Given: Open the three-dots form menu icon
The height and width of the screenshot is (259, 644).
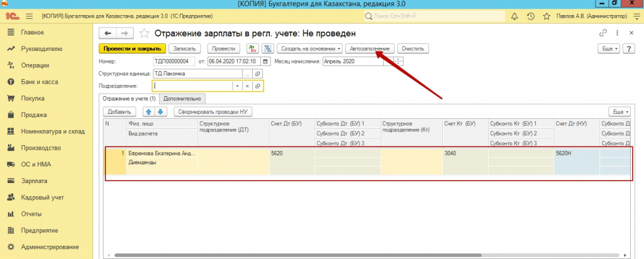Looking at the screenshot, I should [x=617, y=33].
